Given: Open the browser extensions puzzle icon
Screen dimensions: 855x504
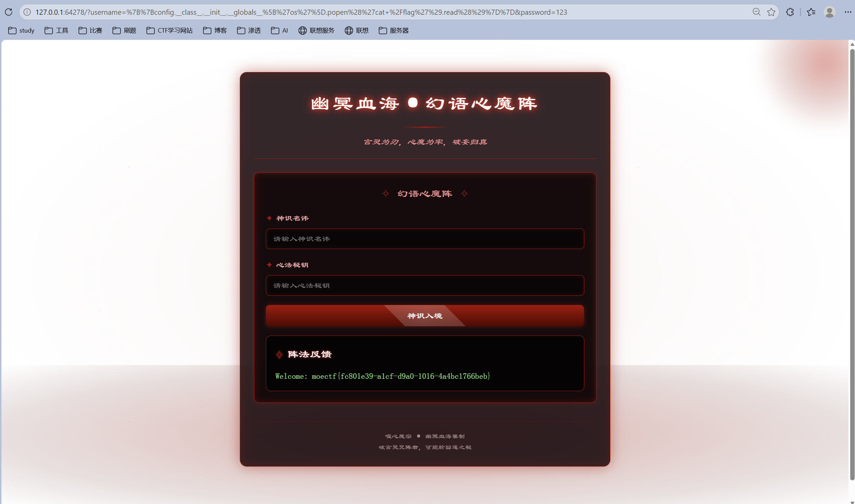Looking at the screenshot, I should pos(790,12).
